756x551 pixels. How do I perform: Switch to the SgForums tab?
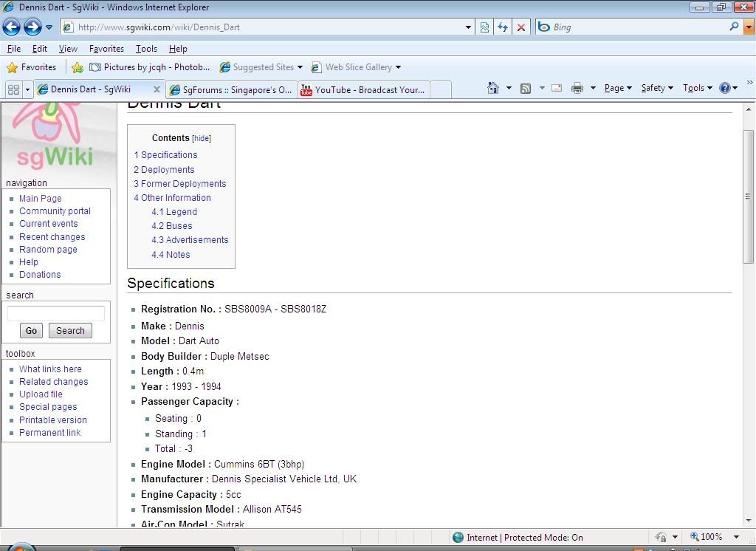232,89
